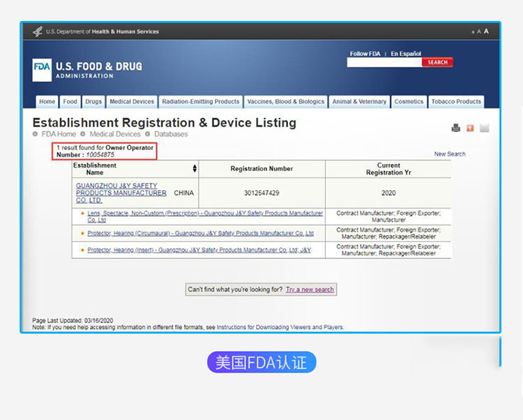Viewport: 523px width, 420px height.
Task: Open Guangzhou J&Y Safety Products establishment link
Action: click(121, 193)
